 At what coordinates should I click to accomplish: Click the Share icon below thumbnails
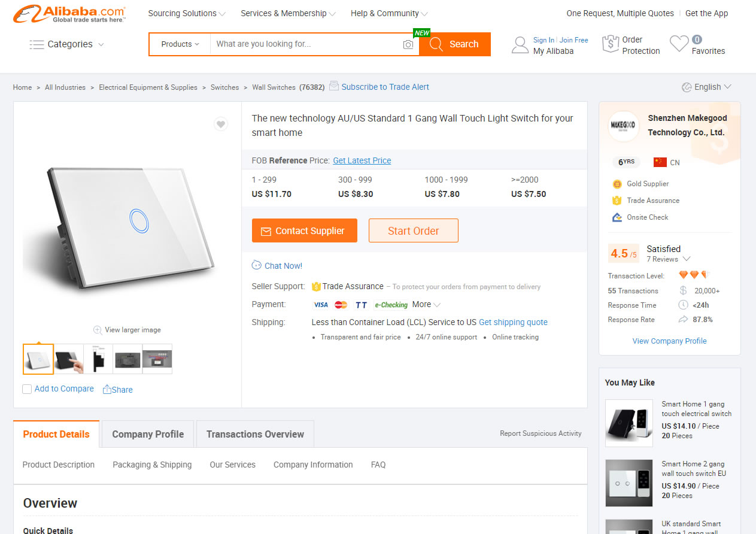[x=107, y=389]
